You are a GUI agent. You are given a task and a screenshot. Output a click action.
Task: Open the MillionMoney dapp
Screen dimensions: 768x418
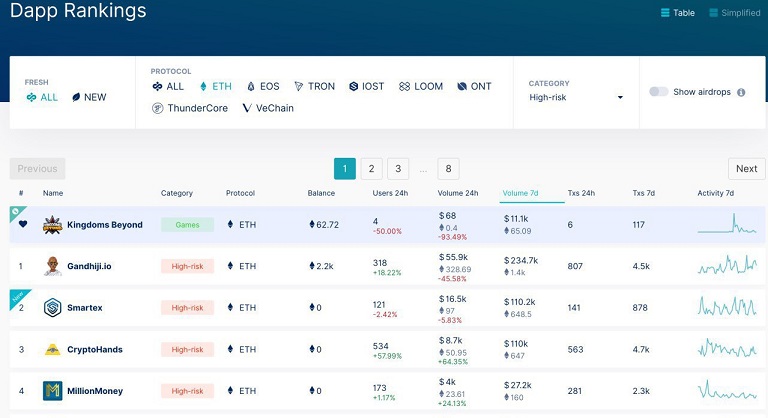click(95, 391)
